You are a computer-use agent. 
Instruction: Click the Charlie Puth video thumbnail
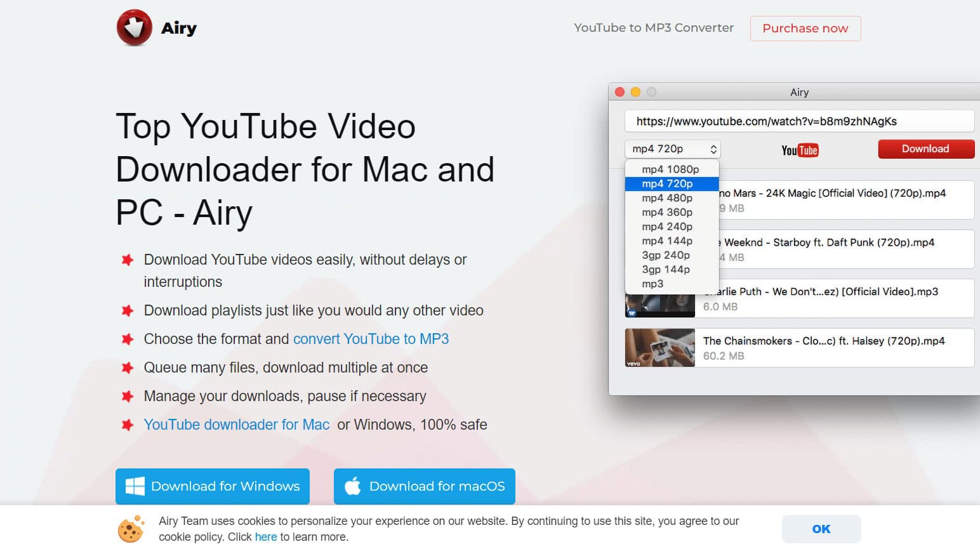[x=660, y=306]
